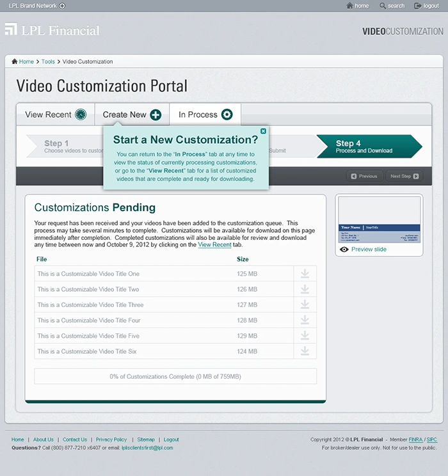Select Step 4 Process and Download
This screenshot has width=448, height=476.
[369, 147]
